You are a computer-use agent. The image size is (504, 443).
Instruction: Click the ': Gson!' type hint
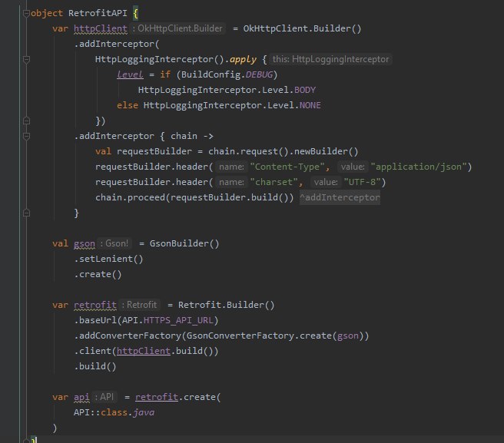115,243
